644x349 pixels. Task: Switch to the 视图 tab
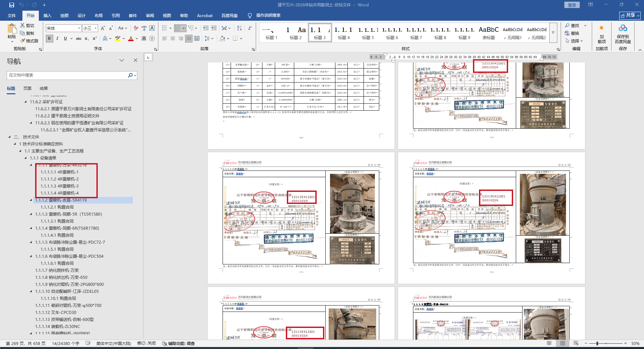(x=167, y=16)
